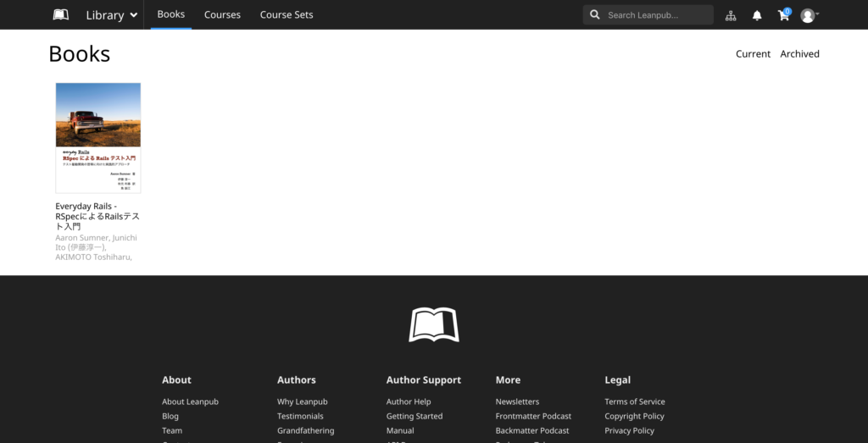Open the sitemap hierarchy icon
Screen dimensions: 868x443
tap(732, 15)
